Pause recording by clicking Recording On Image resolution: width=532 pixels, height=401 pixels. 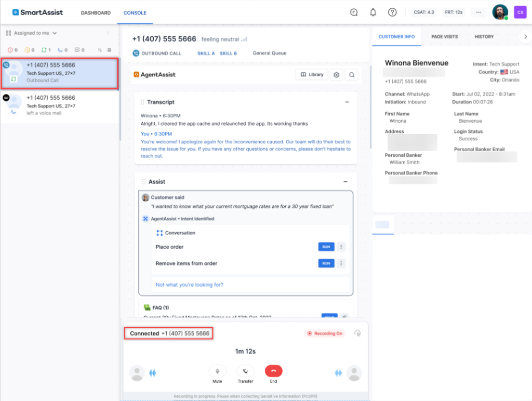click(x=325, y=333)
